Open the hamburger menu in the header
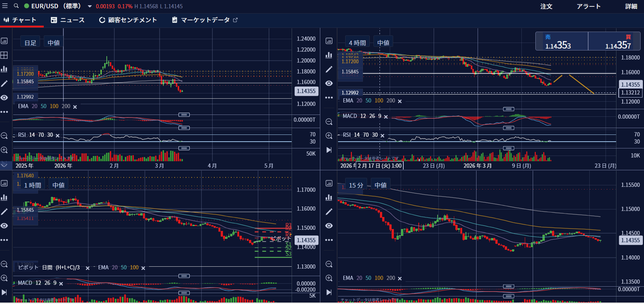The width and height of the screenshot is (644, 304). pyautogui.click(x=5, y=6)
